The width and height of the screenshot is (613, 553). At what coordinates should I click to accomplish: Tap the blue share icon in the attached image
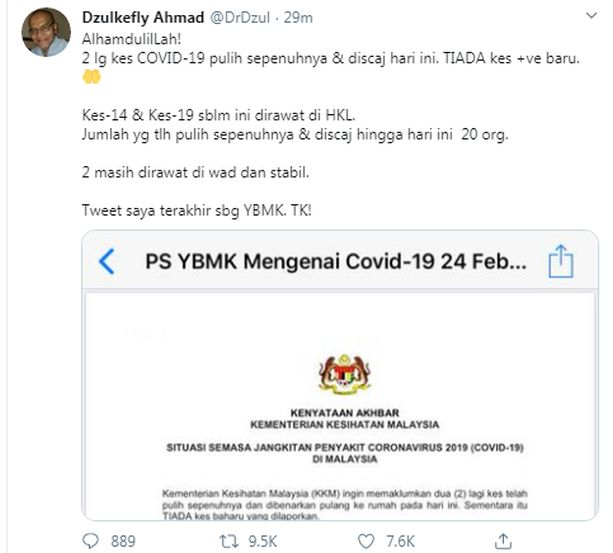(x=561, y=261)
